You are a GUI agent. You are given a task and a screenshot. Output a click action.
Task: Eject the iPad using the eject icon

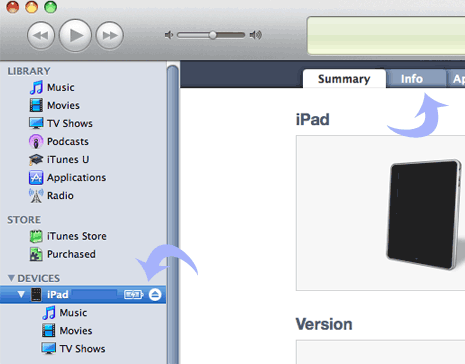click(155, 295)
